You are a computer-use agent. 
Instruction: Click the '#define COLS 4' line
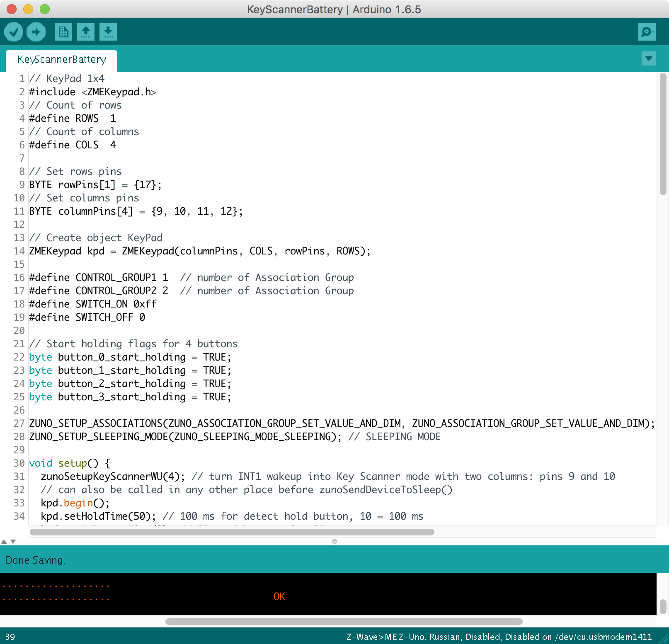coord(73,145)
